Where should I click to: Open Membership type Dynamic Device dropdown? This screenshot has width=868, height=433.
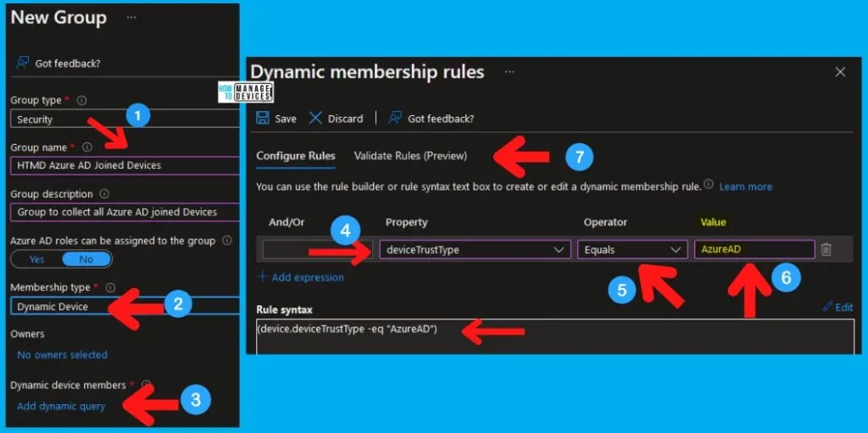point(125,306)
